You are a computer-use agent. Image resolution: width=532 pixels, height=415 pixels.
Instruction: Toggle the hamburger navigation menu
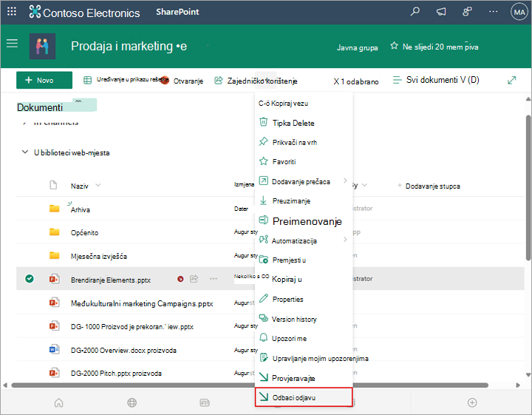point(12,43)
